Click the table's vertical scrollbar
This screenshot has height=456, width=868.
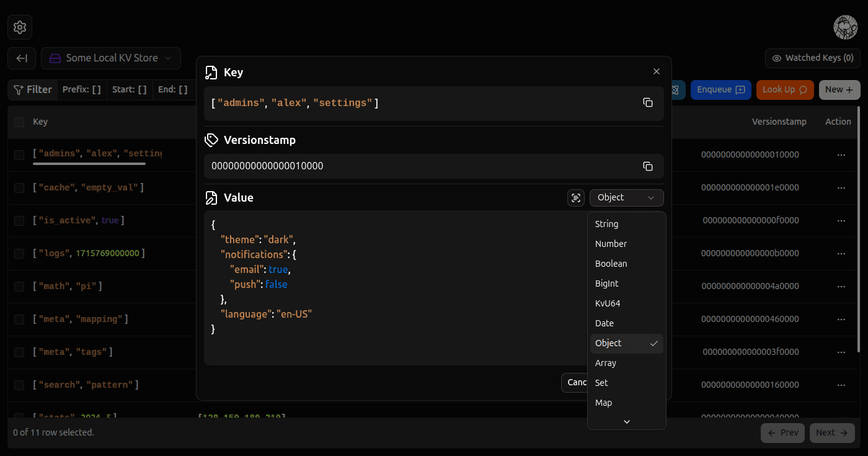click(858, 230)
